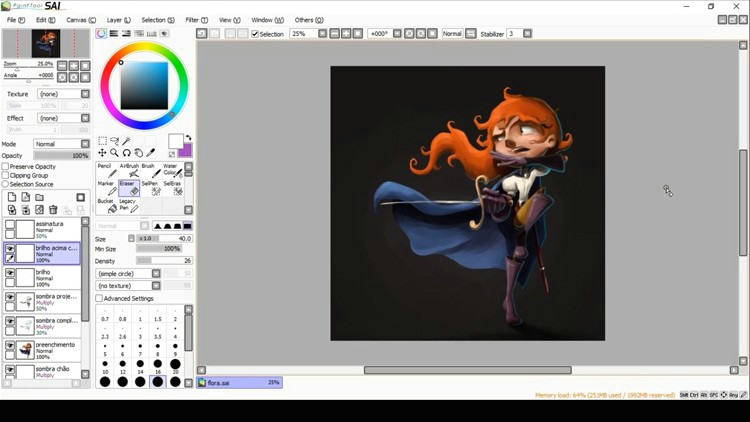Select the flat brush edge shape
750x422 pixels.
(188, 226)
